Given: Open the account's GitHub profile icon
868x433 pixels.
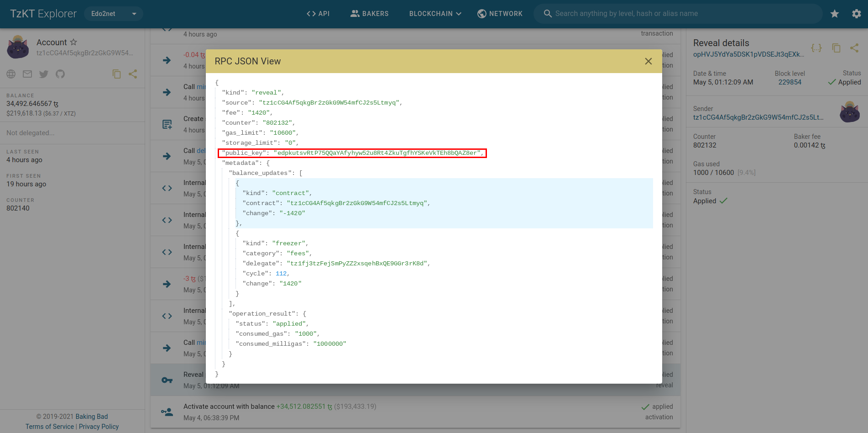Looking at the screenshot, I should click(60, 74).
